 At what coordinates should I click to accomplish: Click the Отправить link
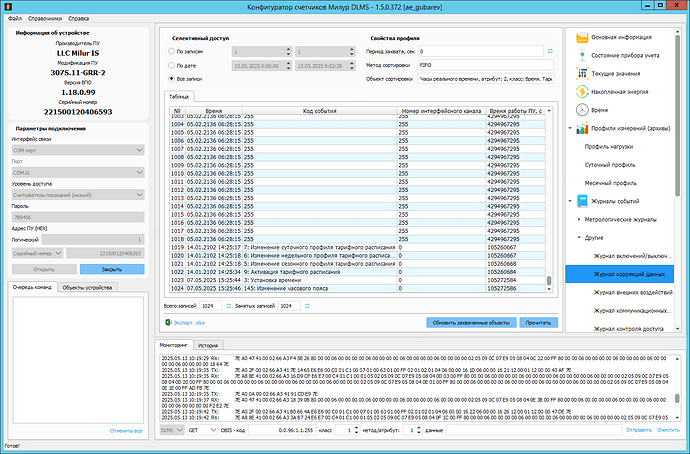pyautogui.click(x=639, y=430)
